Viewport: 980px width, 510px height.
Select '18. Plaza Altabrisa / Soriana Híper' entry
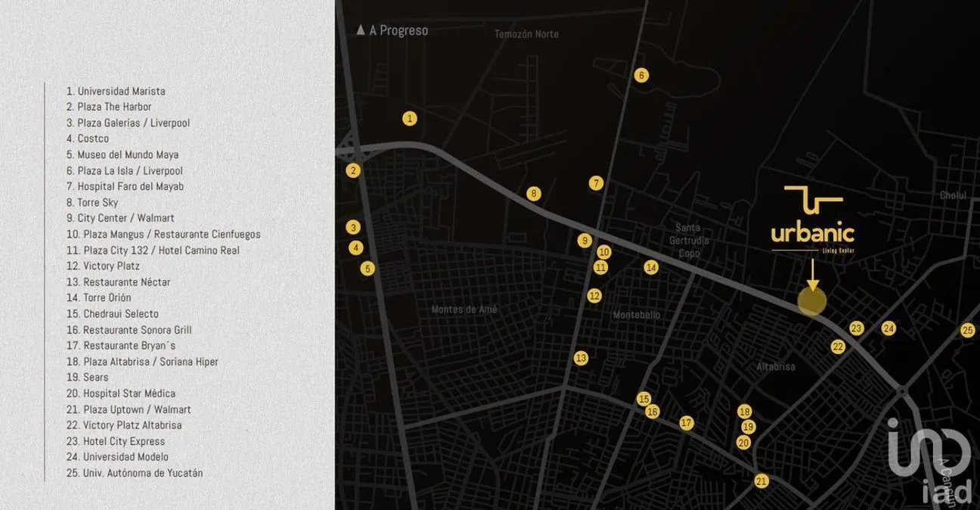(142, 362)
